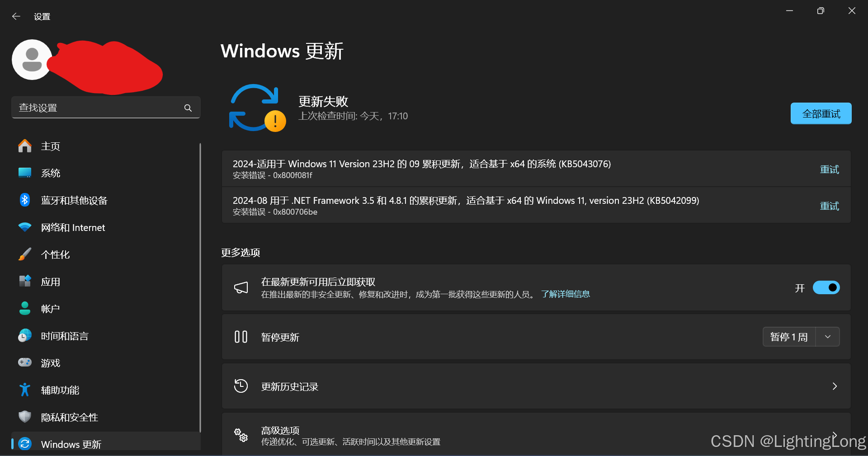Click the 应用 apps icon

pyautogui.click(x=25, y=281)
